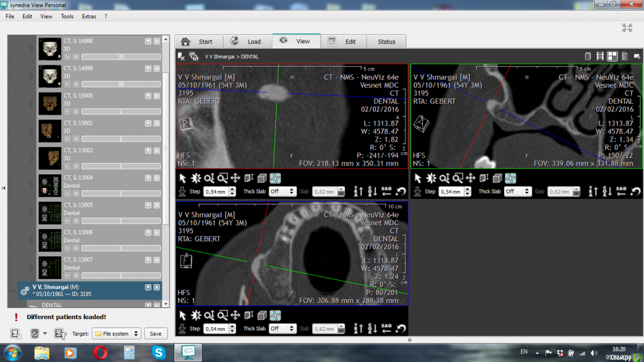Open dropdown menu for patient V V, Shmargai
The height and width of the screenshot is (362, 644).
(148, 287)
